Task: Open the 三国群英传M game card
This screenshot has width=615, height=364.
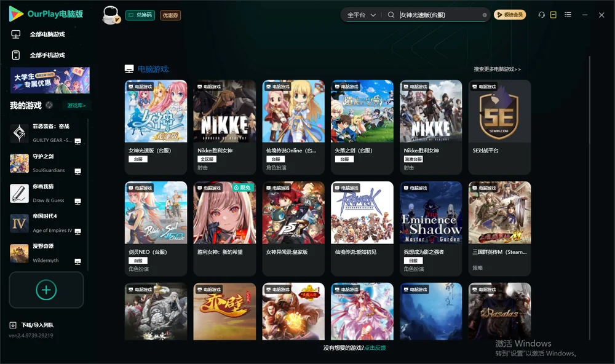Action: point(499,229)
